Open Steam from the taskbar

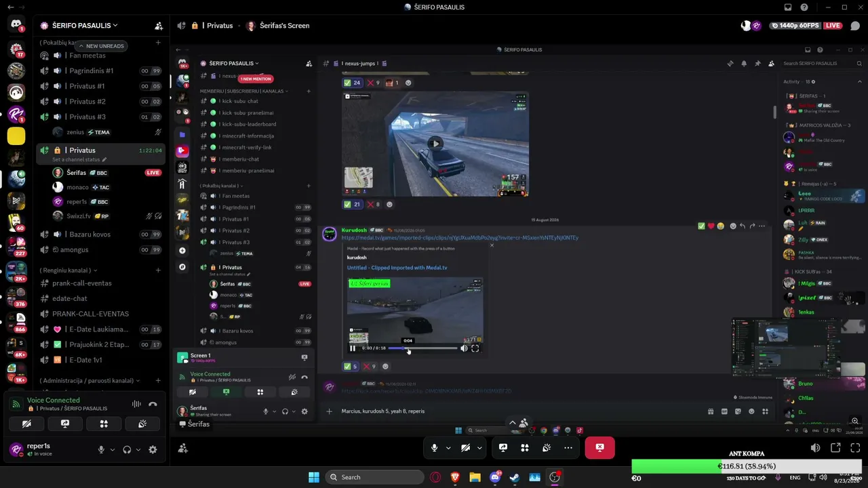point(515,477)
